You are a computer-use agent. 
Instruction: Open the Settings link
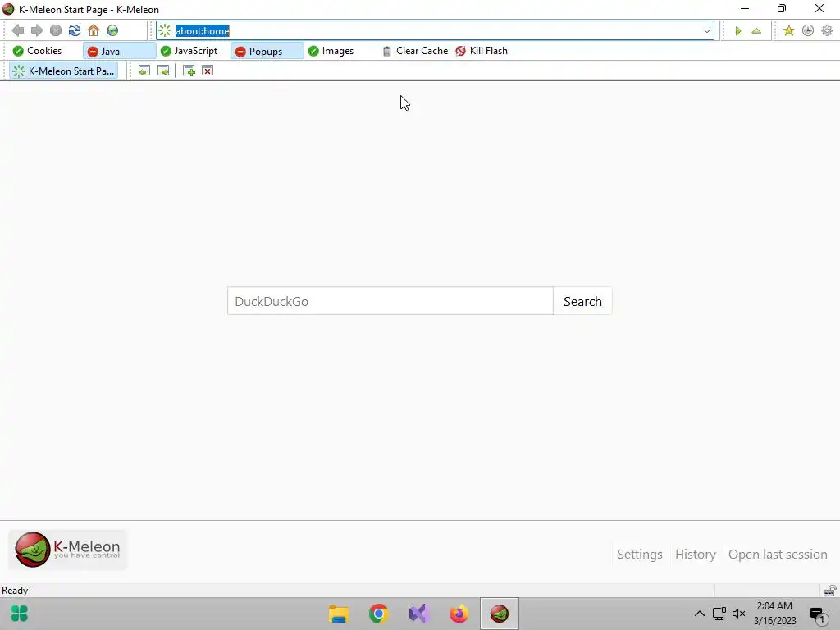(x=639, y=554)
